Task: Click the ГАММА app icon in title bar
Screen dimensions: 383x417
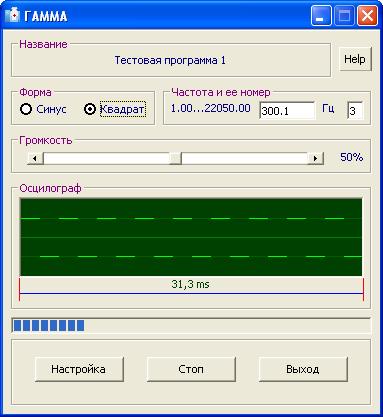Action: click(13, 16)
